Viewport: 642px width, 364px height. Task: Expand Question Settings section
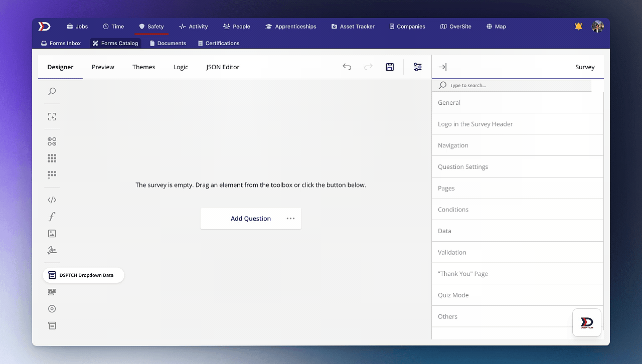point(518,166)
